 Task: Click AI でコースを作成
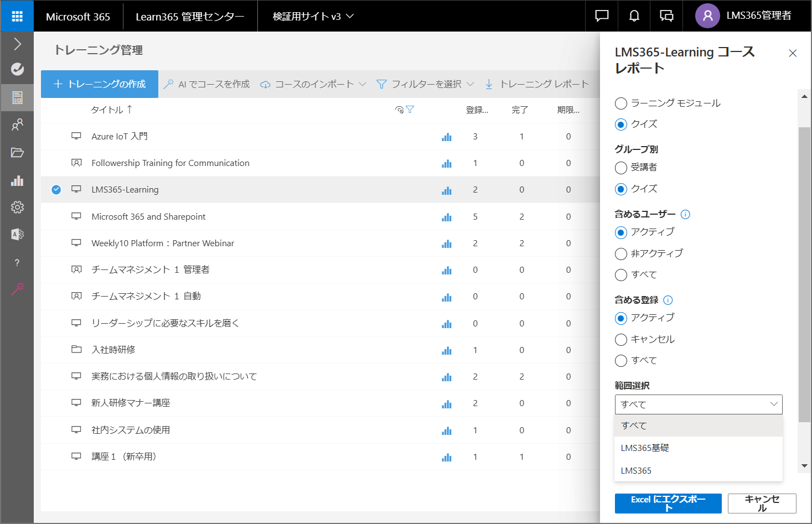pos(207,84)
